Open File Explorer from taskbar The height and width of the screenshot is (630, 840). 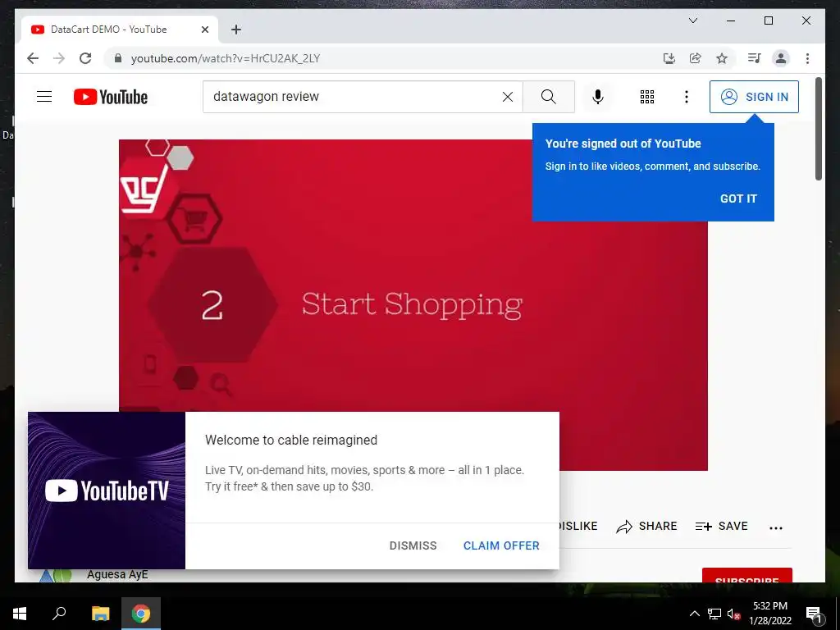pyautogui.click(x=100, y=614)
